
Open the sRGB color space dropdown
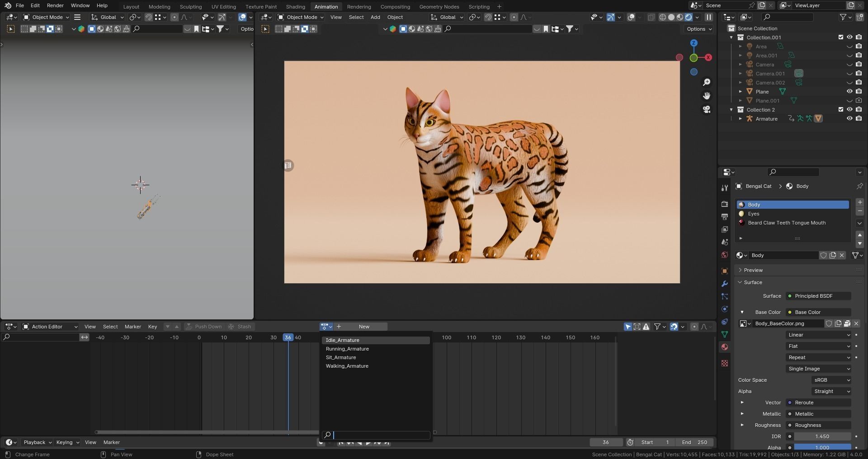(831, 380)
